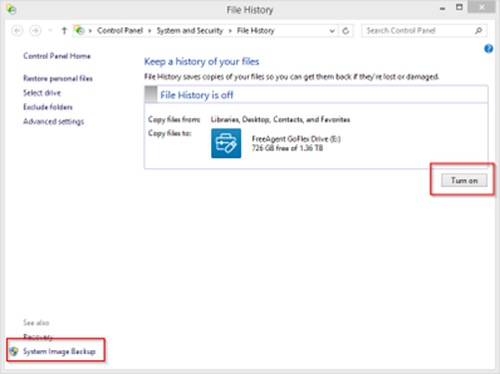Image resolution: width=500 pixels, height=374 pixels.
Task: Open recent locations dropdown arrow
Action: tap(50, 31)
